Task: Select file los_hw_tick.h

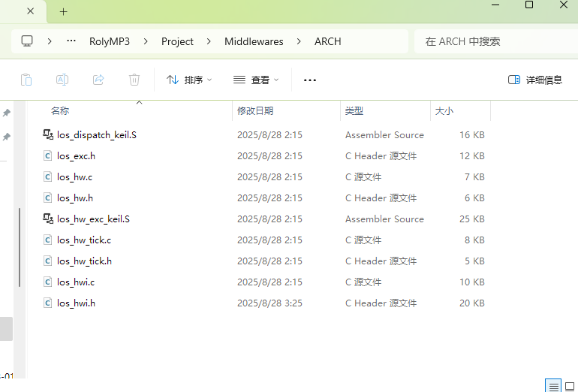Action: click(84, 261)
